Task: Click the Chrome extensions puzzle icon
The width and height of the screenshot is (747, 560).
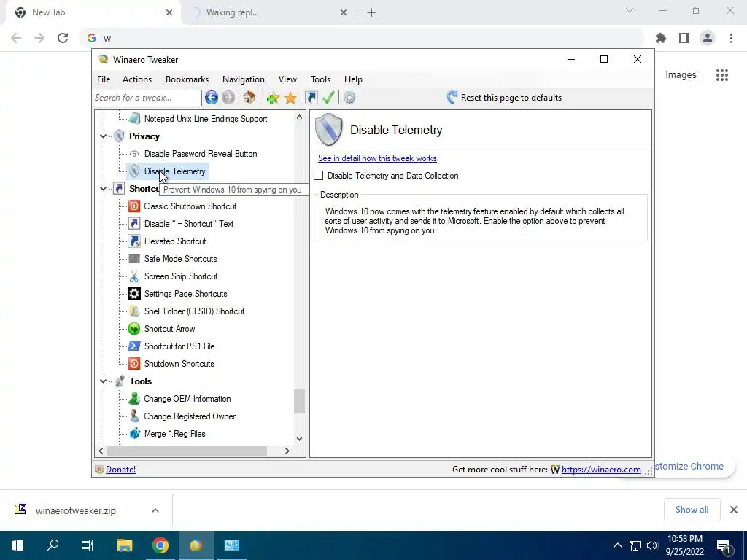Action: (661, 38)
